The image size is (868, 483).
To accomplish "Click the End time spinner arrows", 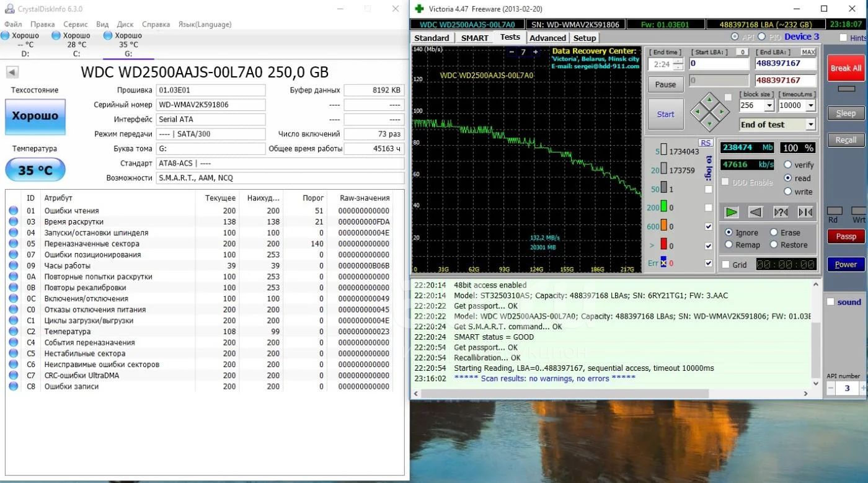I will [678, 64].
